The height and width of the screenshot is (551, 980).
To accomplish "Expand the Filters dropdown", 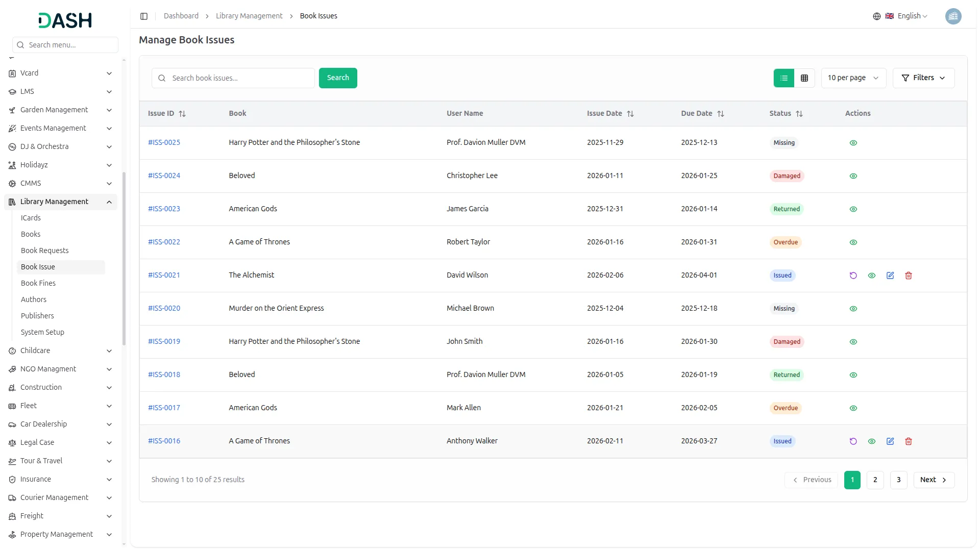I will [x=924, y=78].
